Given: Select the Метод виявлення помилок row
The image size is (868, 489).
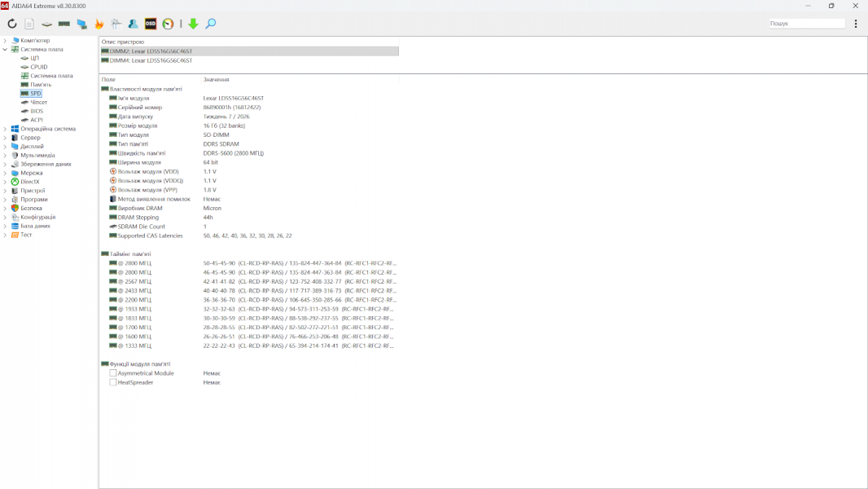Looking at the screenshot, I should pyautogui.click(x=249, y=199).
